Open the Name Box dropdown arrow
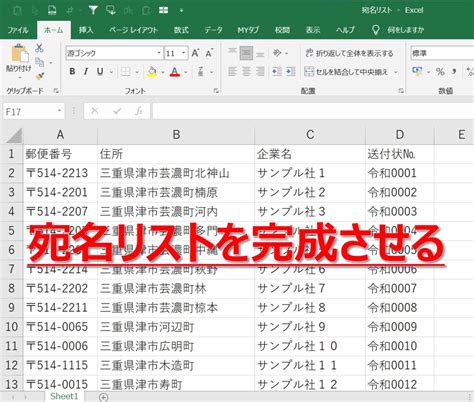Image resolution: width=474 pixels, height=402 pixels. click(59, 111)
